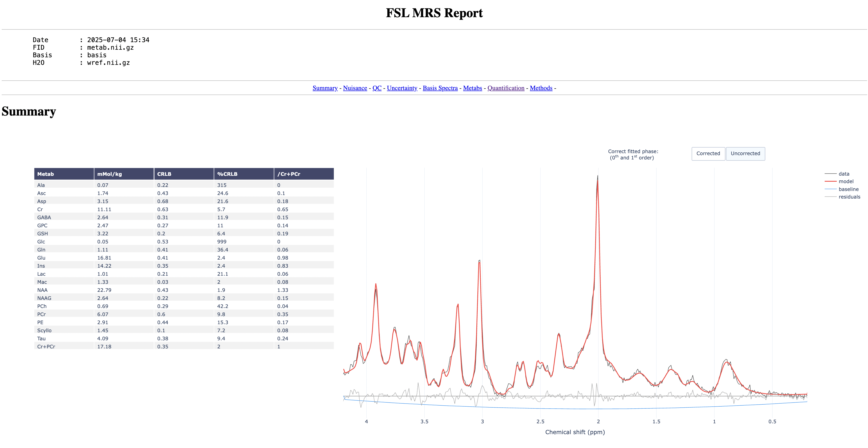
Task: Open the Basis Spectra link
Action: pyautogui.click(x=440, y=88)
